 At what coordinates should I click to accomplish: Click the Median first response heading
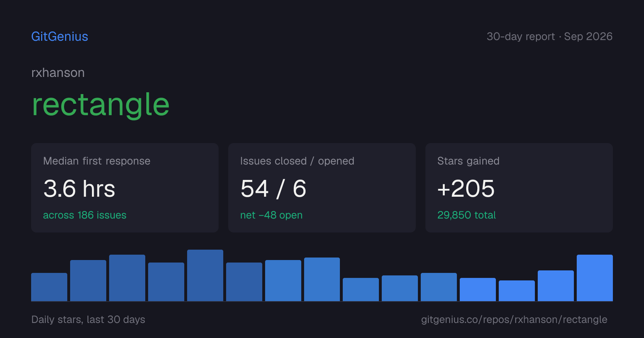[97, 161]
